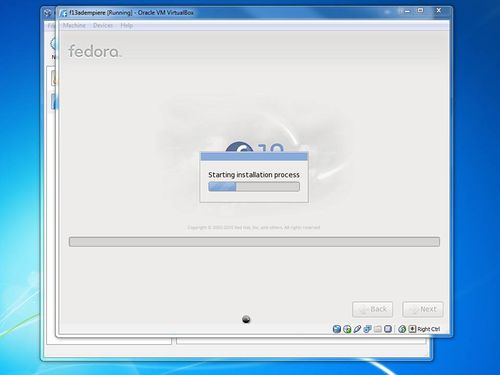Viewport: 500px width, 375px height.
Task: Click the virtualization display status icon
Action: [388, 329]
